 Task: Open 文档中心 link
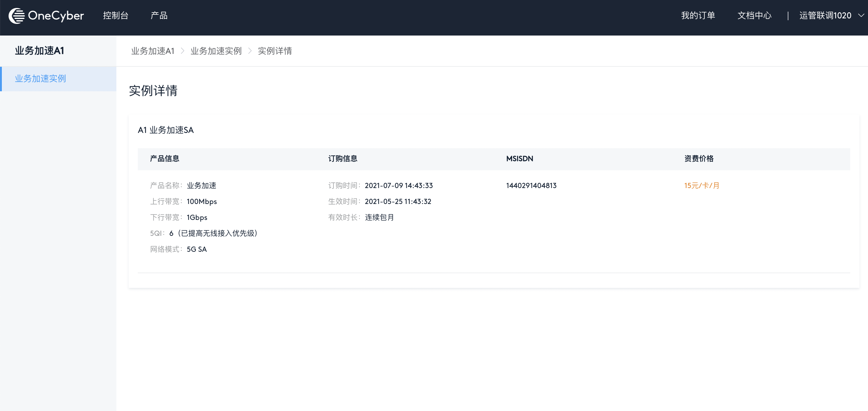[x=754, y=16]
